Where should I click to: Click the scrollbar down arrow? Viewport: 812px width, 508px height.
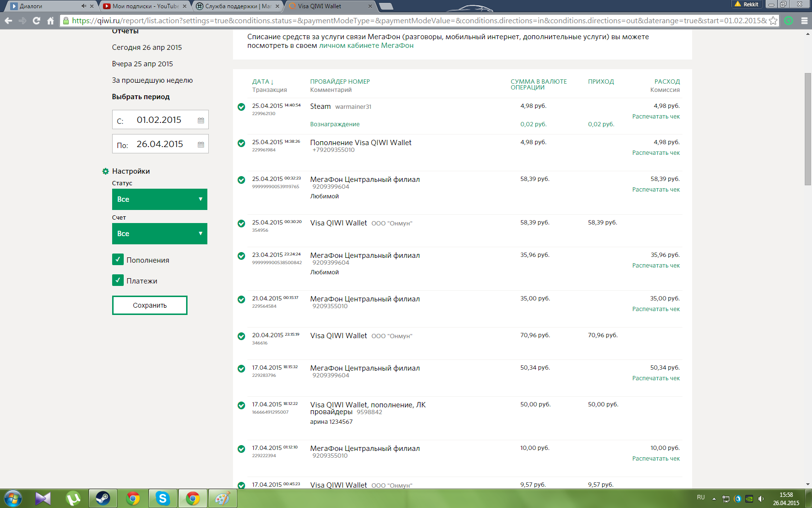pos(808,484)
